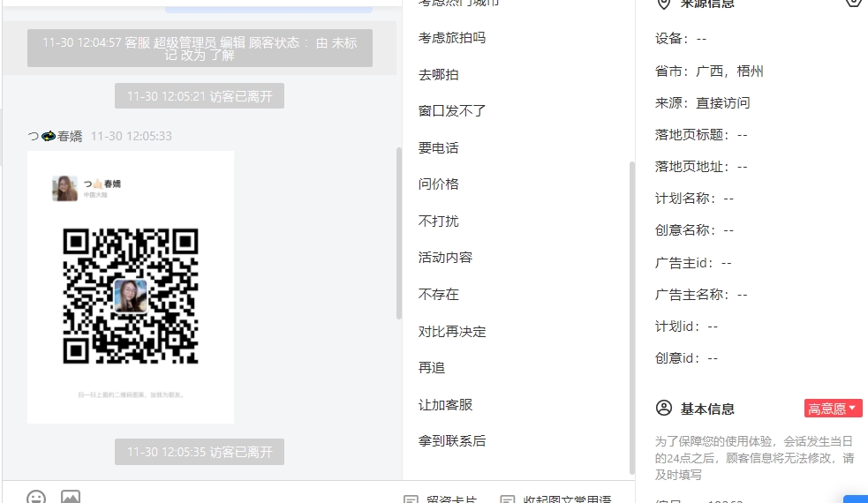The height and width of the screenshot is (503, 868).
Task: Click the 来源: 直接访问 field
Action: pyautogui.click(x=703, y=103)
